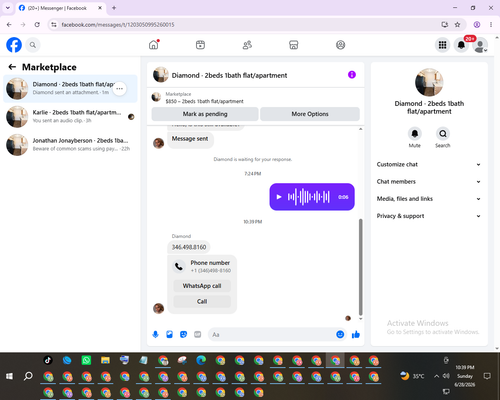
Task: Open the account profile picture menu
Action: [x=480, y=45]
